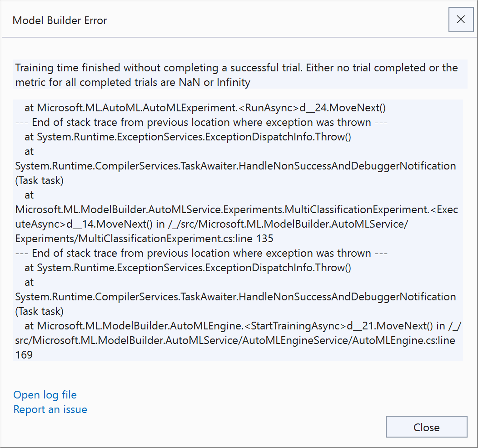Select the Model Builder Error title text
The image size is (478, 448).
tap(60, 20)
